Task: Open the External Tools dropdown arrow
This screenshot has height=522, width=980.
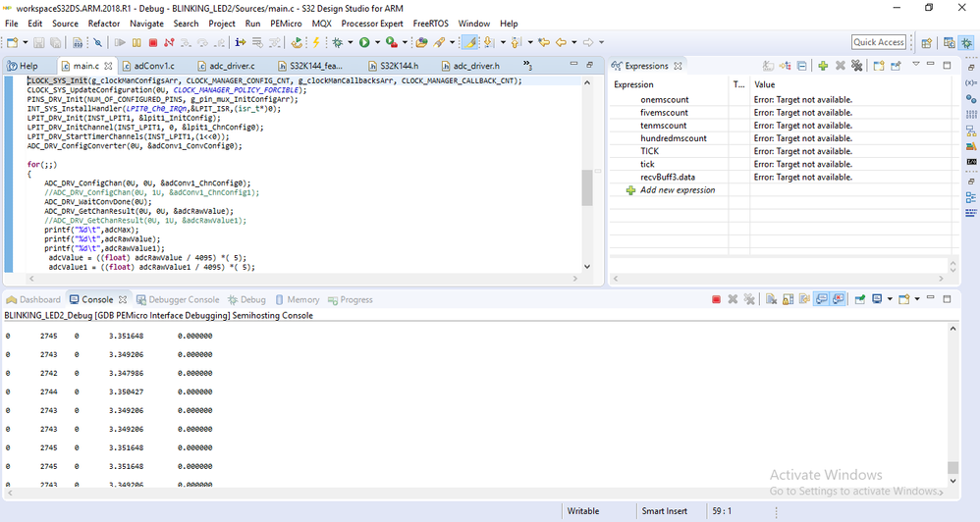Action: (x=405, y=42)
